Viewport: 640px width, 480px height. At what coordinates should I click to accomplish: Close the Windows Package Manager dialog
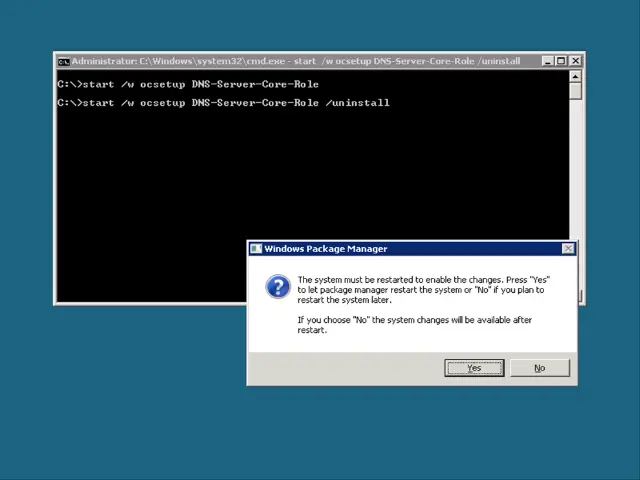pos(568,249)
